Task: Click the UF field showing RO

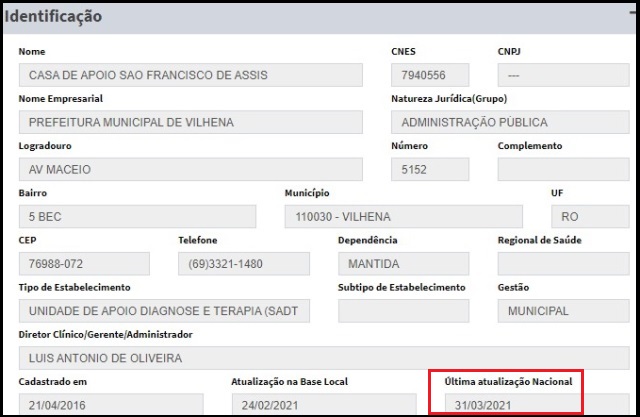Action: [x=576, y=217]
